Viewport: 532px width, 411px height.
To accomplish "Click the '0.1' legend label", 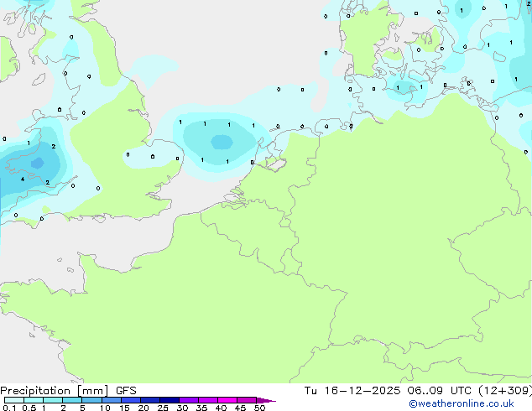I will coord(9,408).
